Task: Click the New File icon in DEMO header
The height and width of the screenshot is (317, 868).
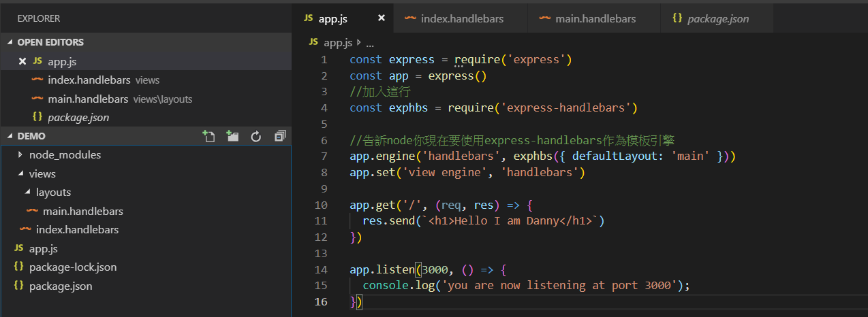Action: (x=209, y=136)
